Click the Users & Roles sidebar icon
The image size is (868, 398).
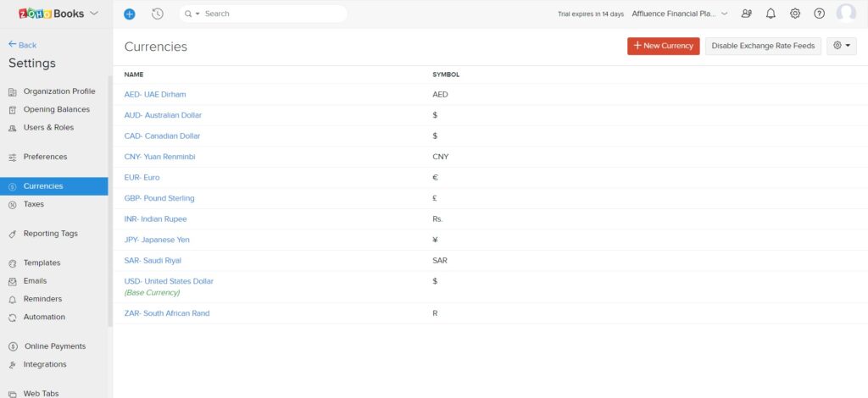point(13,128)
